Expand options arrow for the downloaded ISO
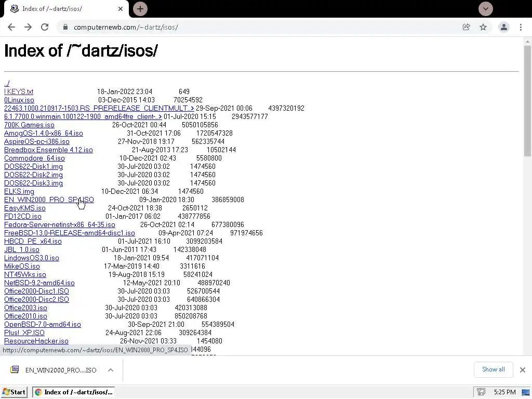This screenshot has width=532, height=399. click(111, 370)
